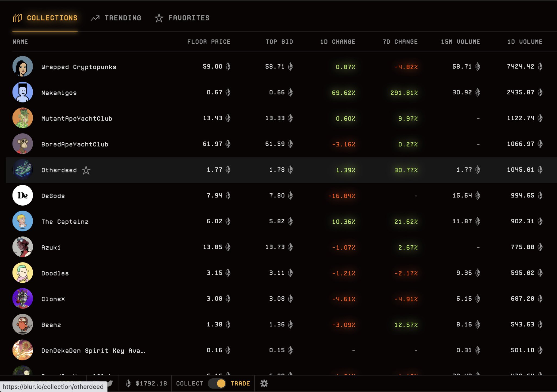Click the ETH icon next to 59.00 floor price
This screenshot has height=392, width=557.
[x=228, y=67]
